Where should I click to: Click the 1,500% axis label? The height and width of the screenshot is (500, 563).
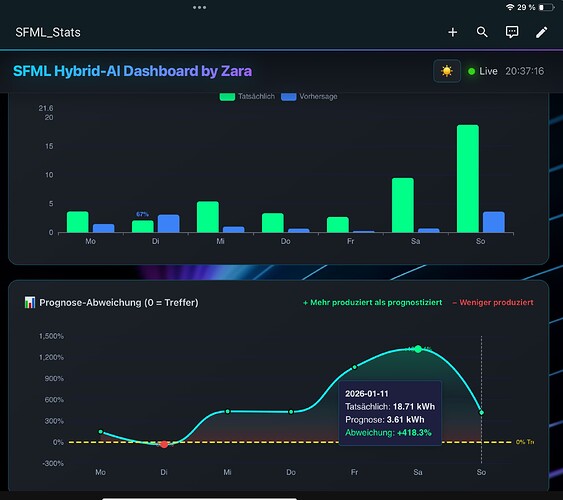(51, 336)
